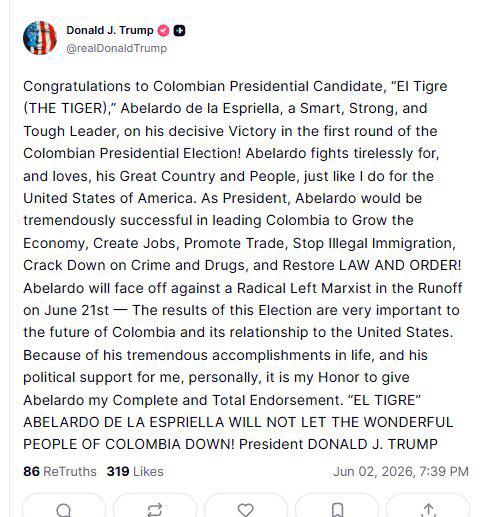
Task: Click the word Likes below the post
Action: point(148,471)
